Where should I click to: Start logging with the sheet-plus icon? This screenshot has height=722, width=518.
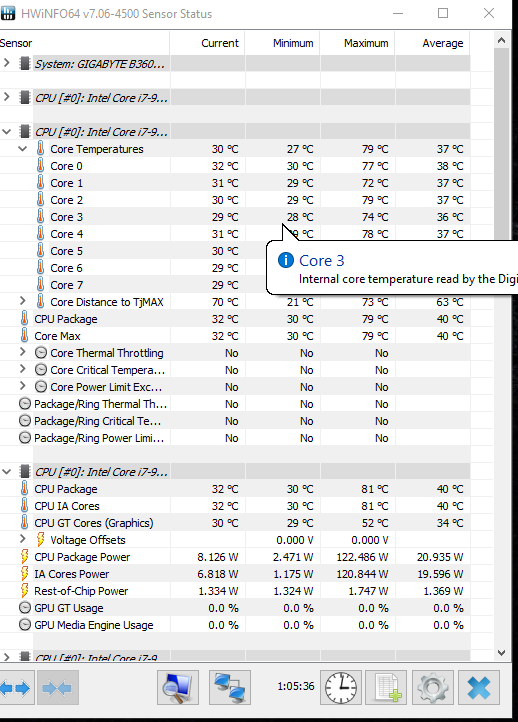(386, 687)
